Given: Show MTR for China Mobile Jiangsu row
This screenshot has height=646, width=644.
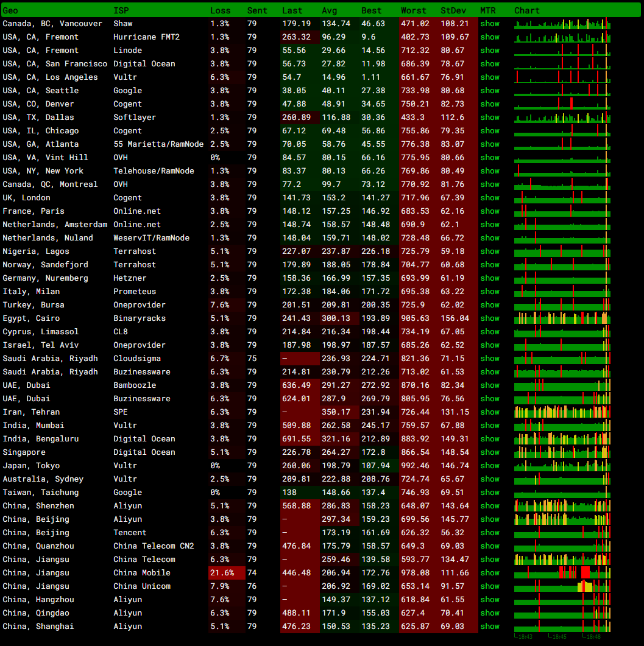Looking at the screenshot, I should tap(489, 573).
